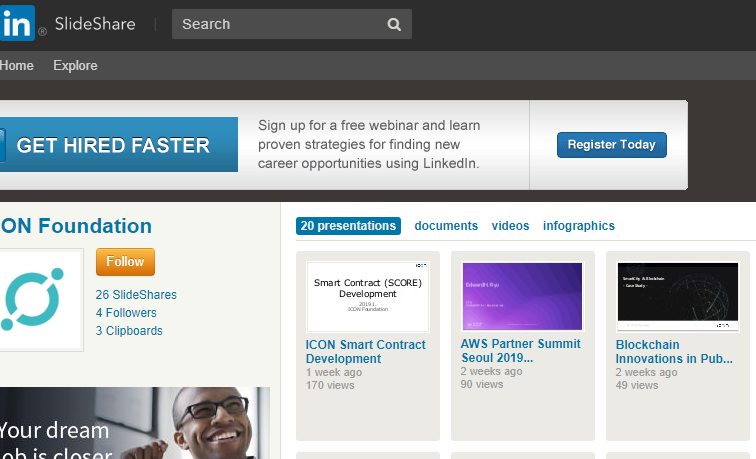Open the Explore menu
Screen dimensions: 756x459
click(x=75, y=66)
